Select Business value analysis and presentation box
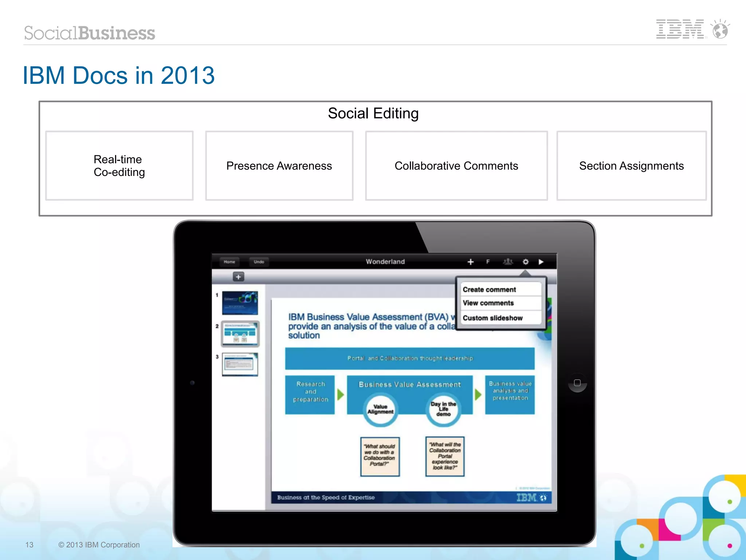 [510, 395]
